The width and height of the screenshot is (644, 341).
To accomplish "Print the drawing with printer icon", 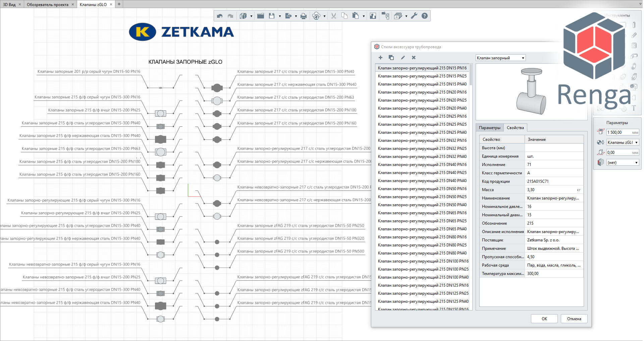I will point(304,16).
